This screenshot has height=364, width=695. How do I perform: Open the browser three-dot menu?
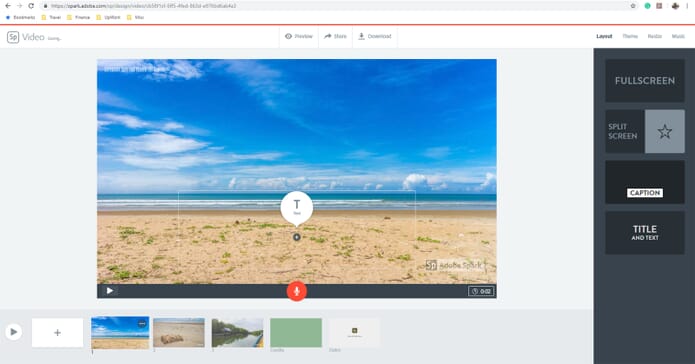[x=688, y=6]
